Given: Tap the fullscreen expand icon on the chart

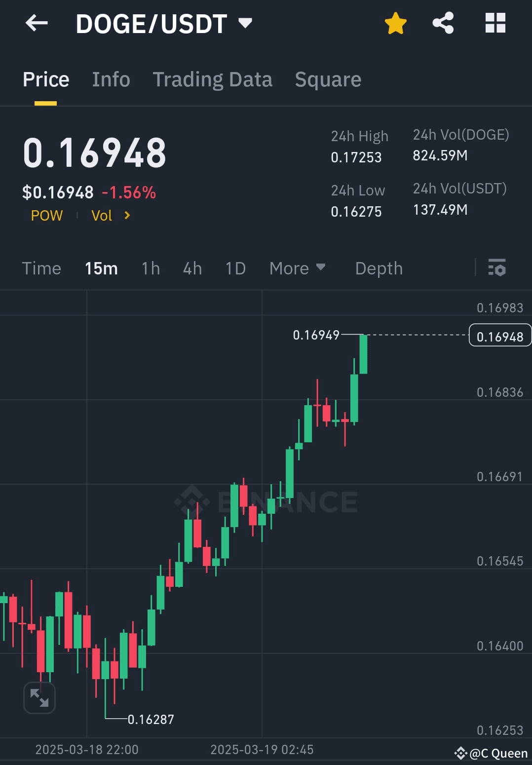Looking at the screenshot, I should [39, 698].
